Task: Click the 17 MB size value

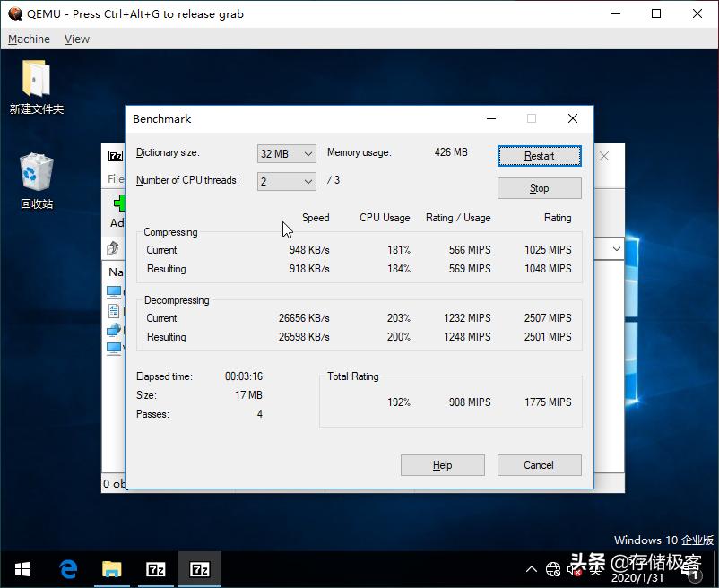Action: (248, 395)
